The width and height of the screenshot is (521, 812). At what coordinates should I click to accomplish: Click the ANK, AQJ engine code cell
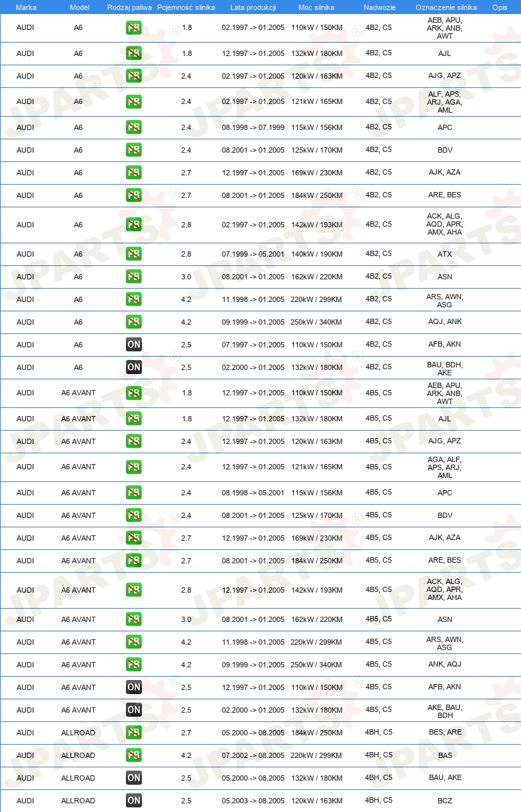[x=445, y=665]
